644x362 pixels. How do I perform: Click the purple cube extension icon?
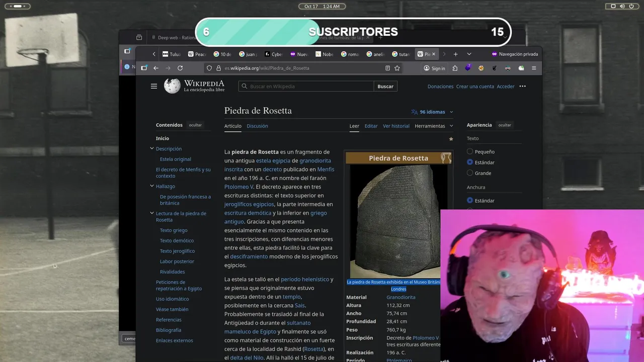click(x=468, y=68)
